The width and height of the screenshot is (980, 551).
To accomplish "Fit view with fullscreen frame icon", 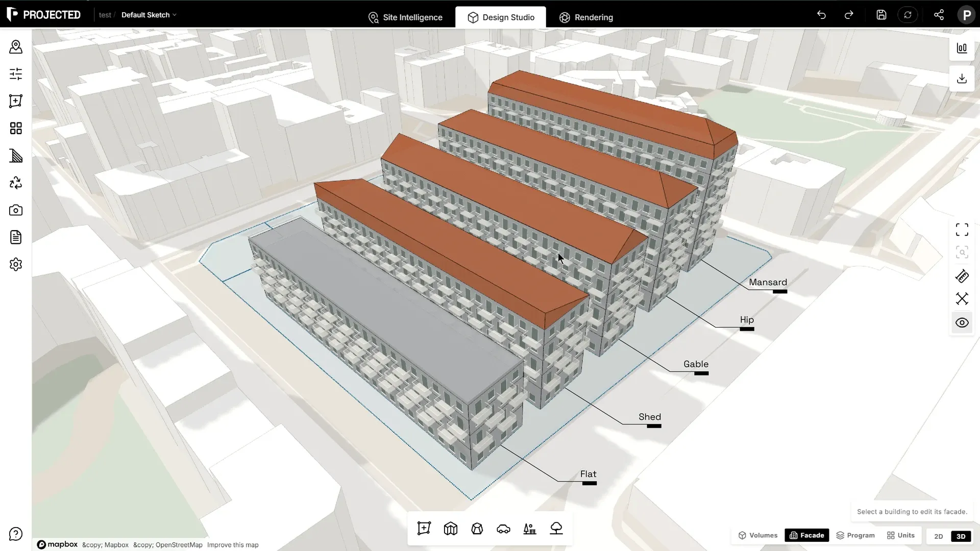I will point(962,230).
